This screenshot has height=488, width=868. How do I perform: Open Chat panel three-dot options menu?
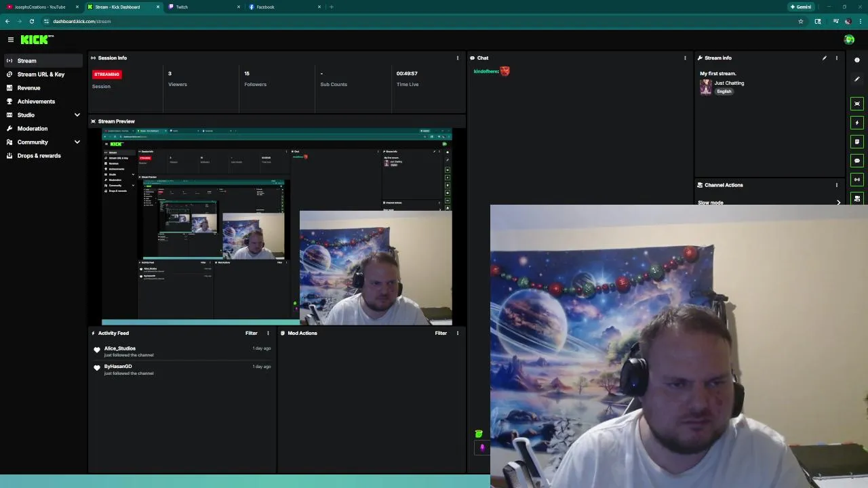[x=685, y=58]
